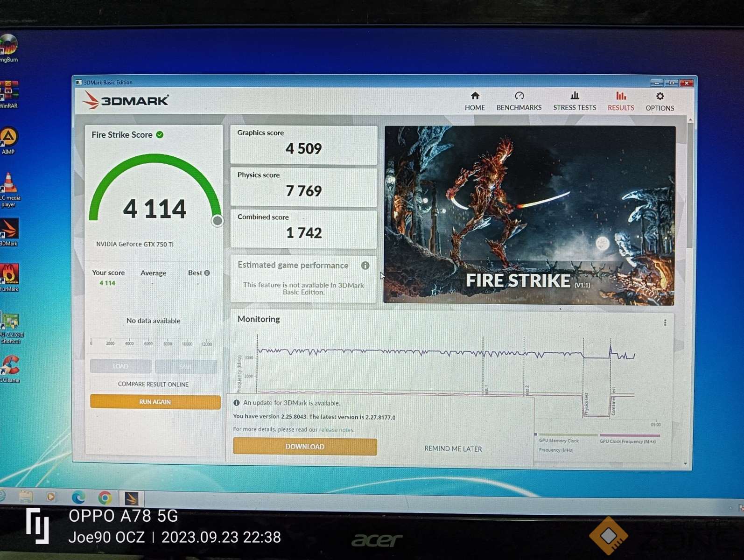Click the Graphics score value 4 509

pyautogui.click(x=303, y=149)
